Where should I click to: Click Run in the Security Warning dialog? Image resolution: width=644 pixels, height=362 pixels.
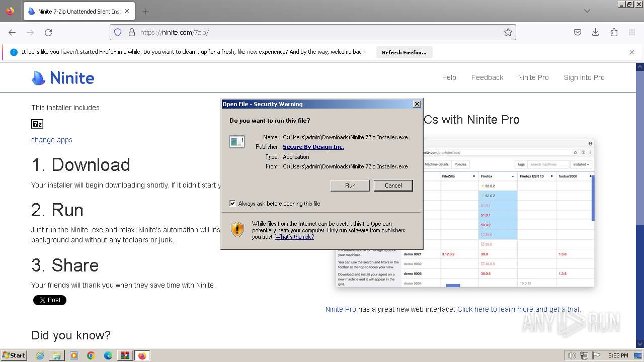350,186
